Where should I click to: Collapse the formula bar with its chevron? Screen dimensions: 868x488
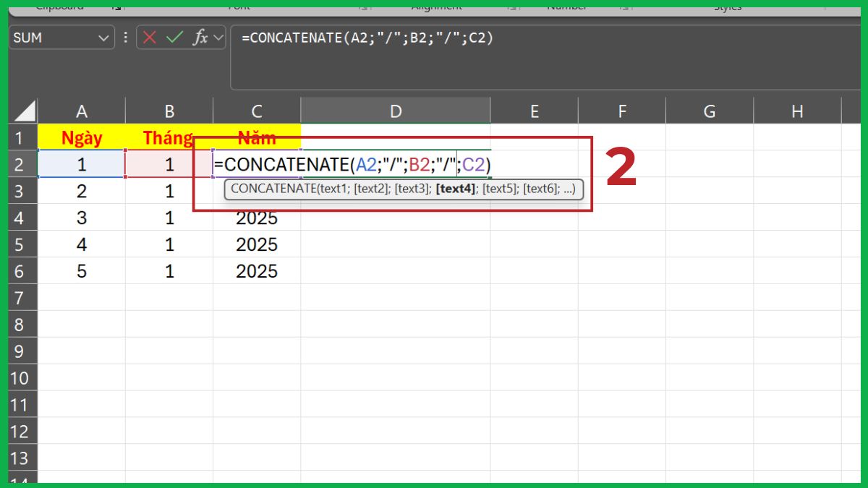[218, 37]
